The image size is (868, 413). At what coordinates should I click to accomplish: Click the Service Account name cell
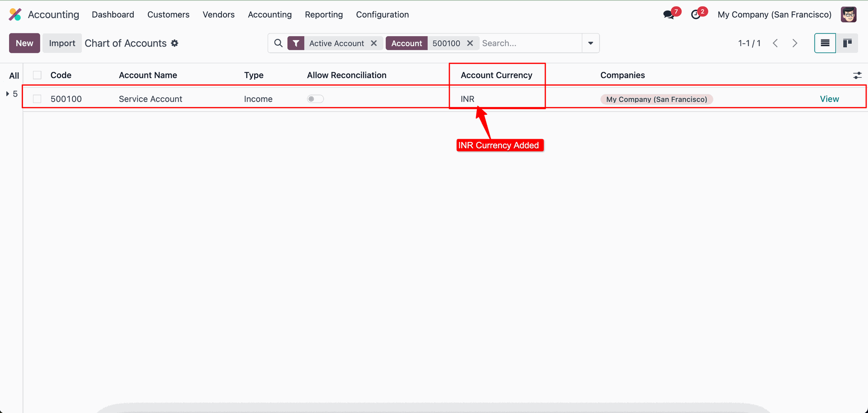[x=151, y=99]
